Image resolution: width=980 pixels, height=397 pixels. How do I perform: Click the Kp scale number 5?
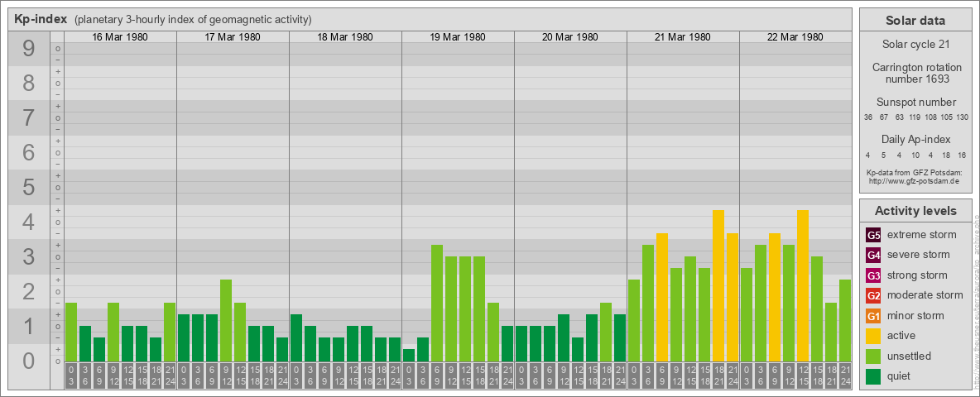tap(29, 187)
